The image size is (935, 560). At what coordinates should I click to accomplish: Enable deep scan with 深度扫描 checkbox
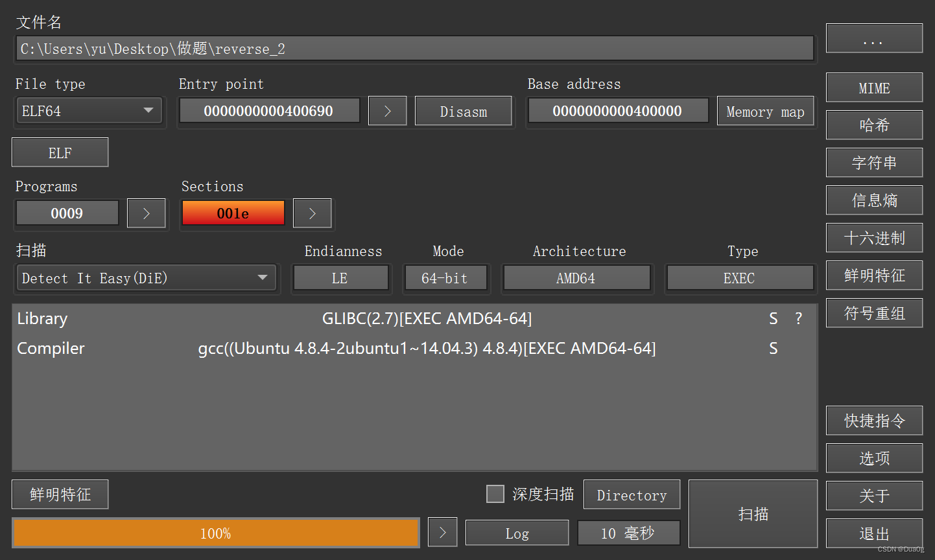tap(495, 493)
